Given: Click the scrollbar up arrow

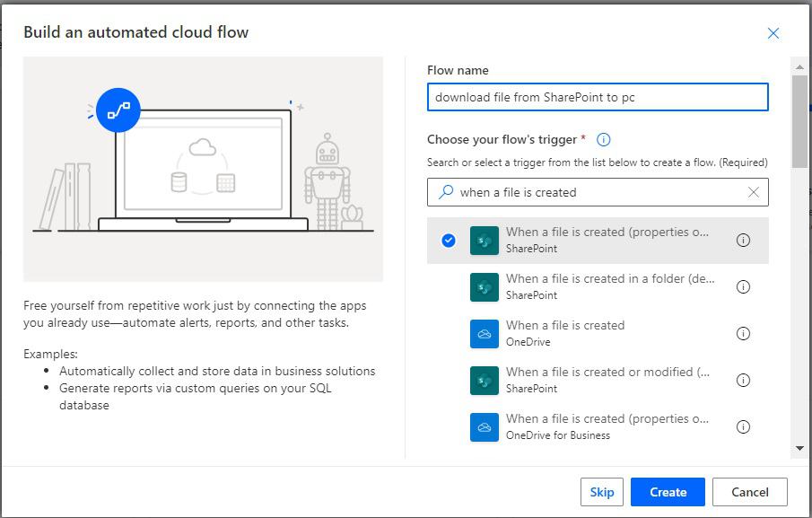Looking at the screenshot, I should click(x=799, y=66).
